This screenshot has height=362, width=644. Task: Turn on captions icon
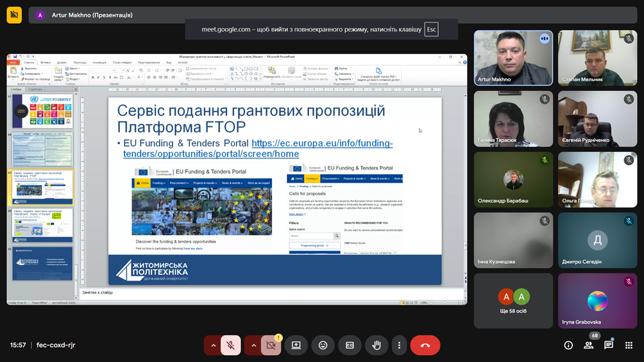tap(350, 345)
